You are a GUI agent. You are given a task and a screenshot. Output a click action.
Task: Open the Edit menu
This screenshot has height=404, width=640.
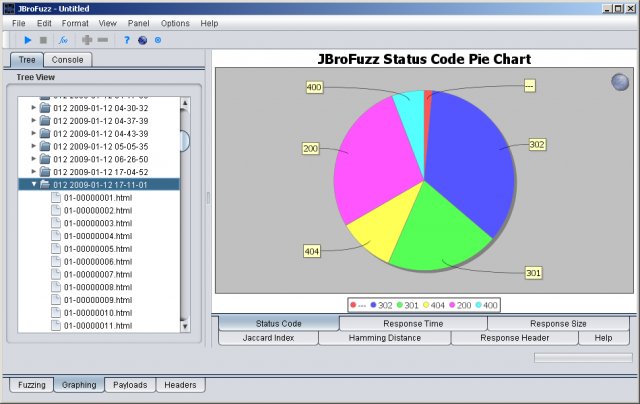tap(44, 23)
